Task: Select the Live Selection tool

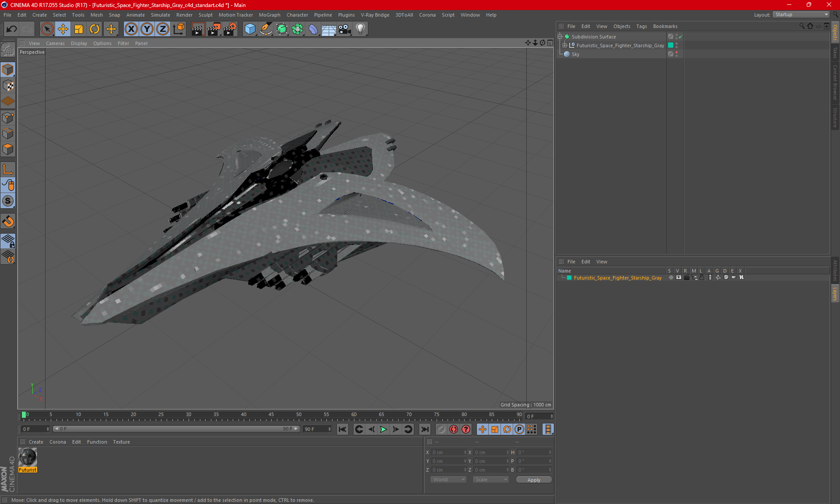Action: pyautogui.click(x=47, y=29)
